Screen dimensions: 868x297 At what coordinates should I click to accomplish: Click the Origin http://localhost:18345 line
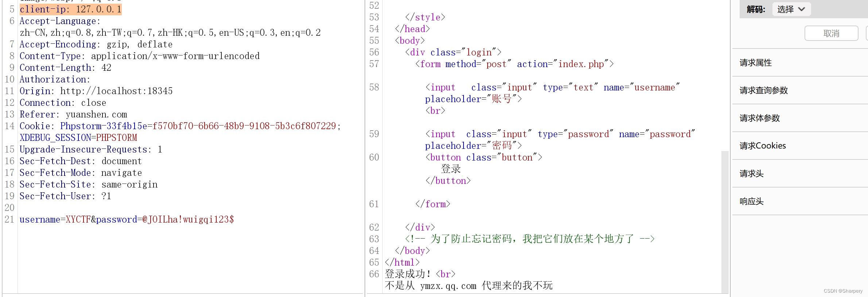pyautogui.click(x=96, y=91)
